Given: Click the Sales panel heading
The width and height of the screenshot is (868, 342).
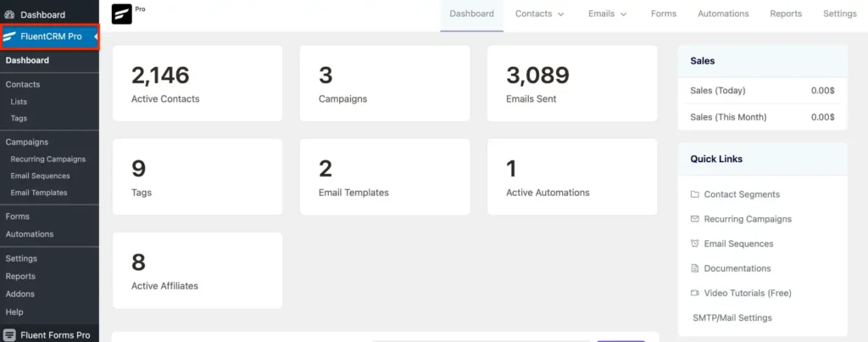Looking at the screenshot, I should (703, 61).
